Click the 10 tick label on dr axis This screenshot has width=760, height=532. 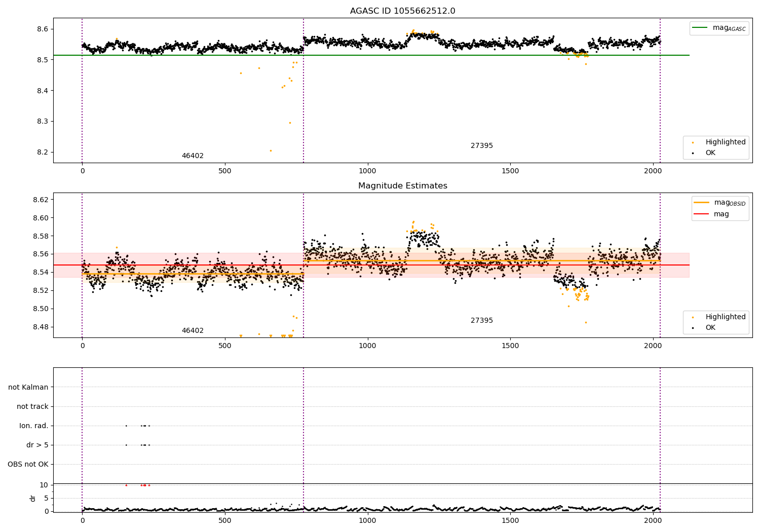tap(44, 485)
